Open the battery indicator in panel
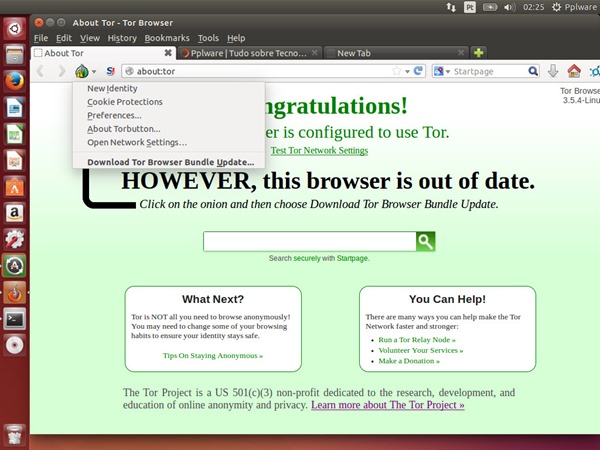Viewport: 600px width, 450px height. (x=490, y=7)
